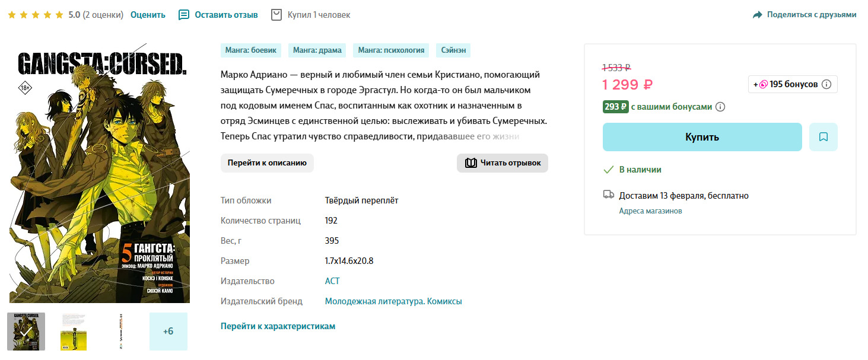Open Адреса магазинов link
The height and width of the screenshot is (360, 868).
tap(650, 211)
